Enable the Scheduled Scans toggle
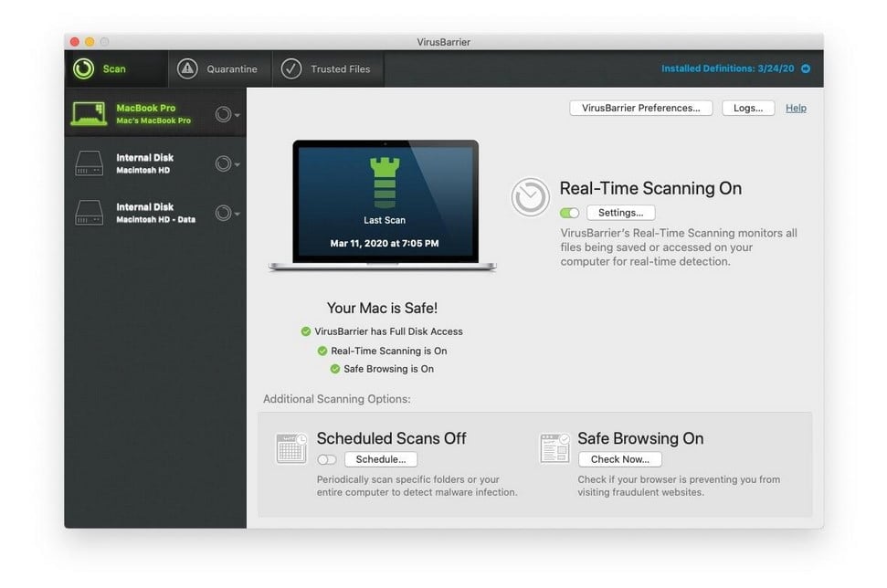The image size is (887, 588). [x=326, y=459]
